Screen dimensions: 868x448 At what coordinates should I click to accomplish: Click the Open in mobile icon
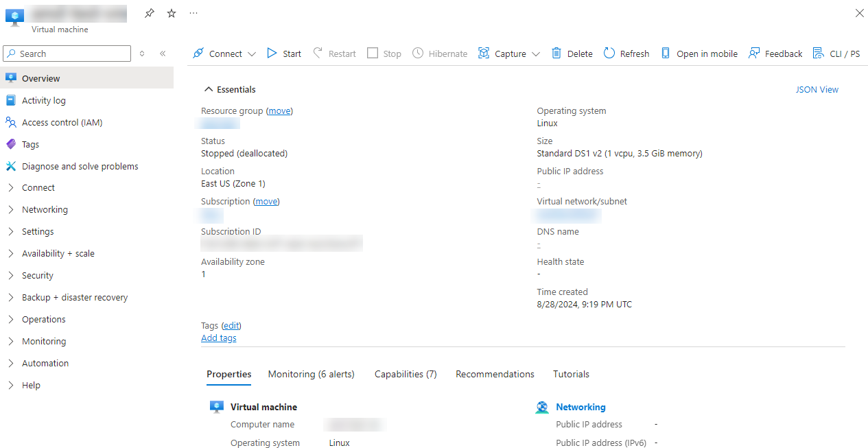666,54
